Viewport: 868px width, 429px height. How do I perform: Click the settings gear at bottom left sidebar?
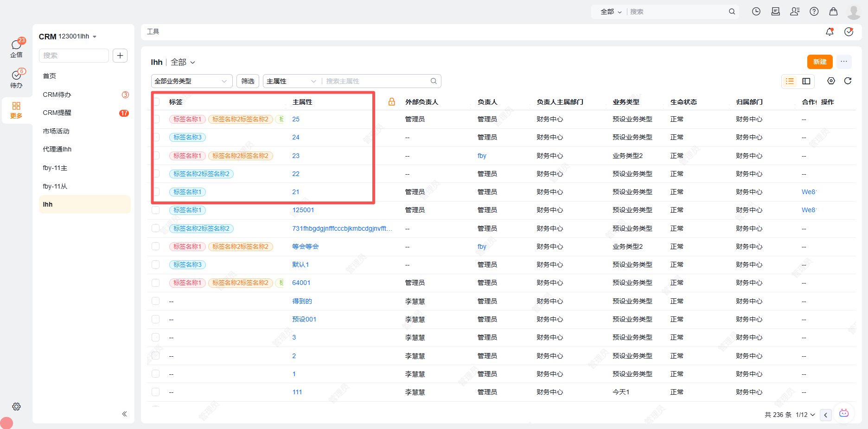coord(16,407)
